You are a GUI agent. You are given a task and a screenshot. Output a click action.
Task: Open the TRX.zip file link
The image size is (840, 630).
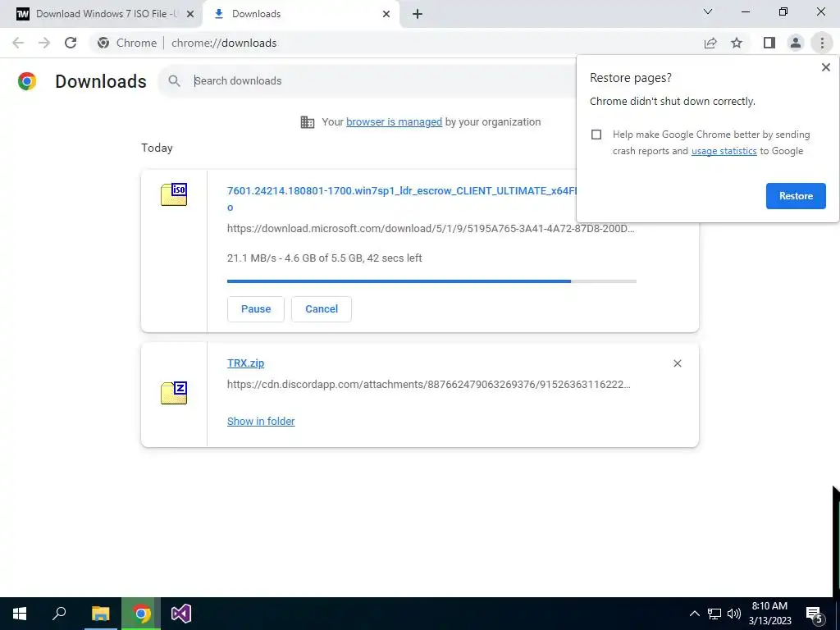pos(245,363)
